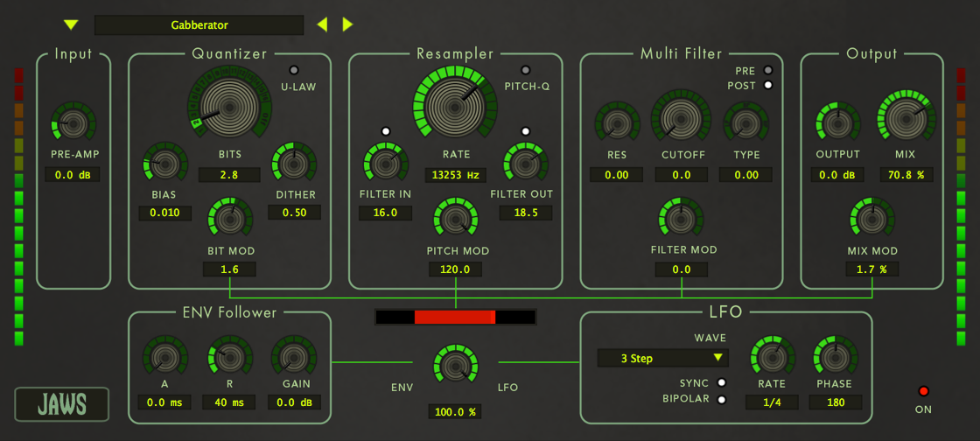
Task: Click the OUTPUT 0.0 dB value
Action: pos(837,175)
